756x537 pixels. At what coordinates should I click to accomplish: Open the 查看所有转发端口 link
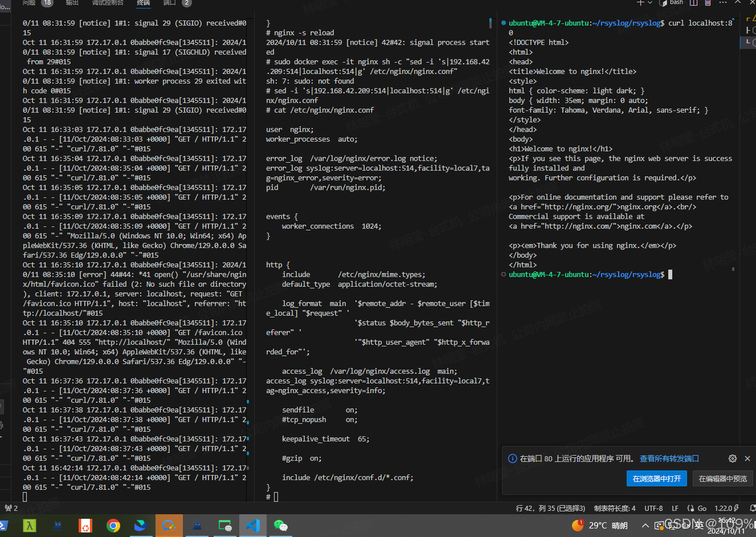(669, 459)
